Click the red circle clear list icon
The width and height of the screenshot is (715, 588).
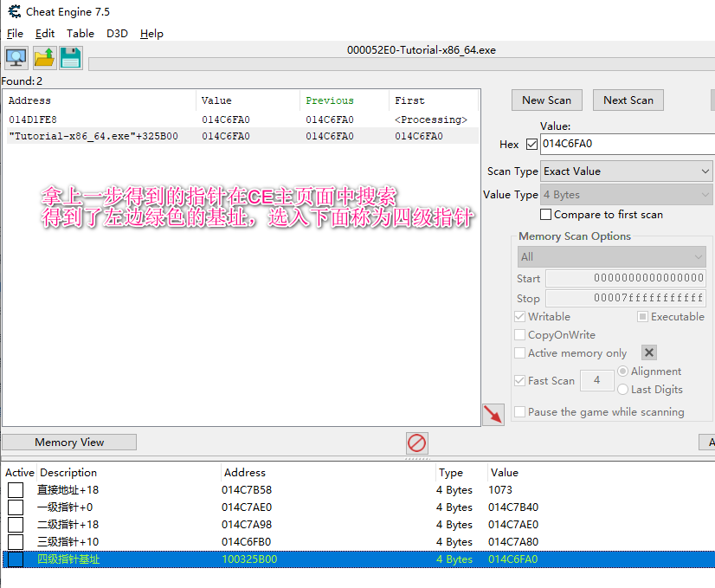pyautogui.click(x=416, y=443)
